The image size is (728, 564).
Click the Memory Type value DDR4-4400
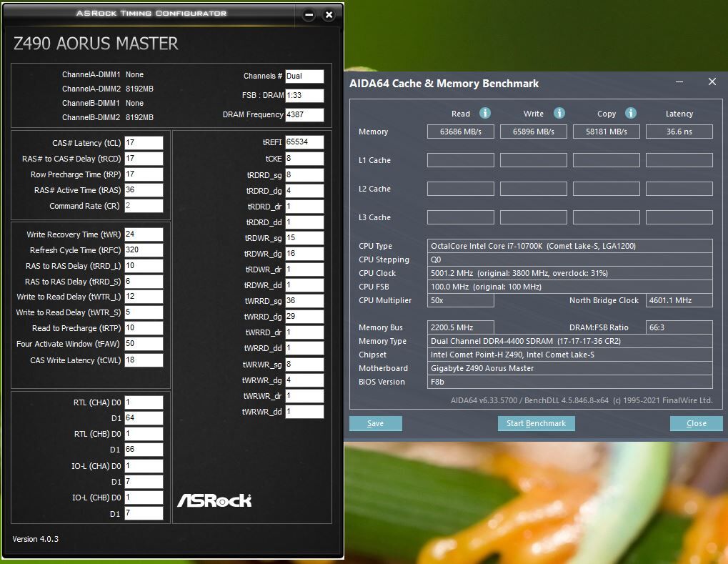pos(569,341)
